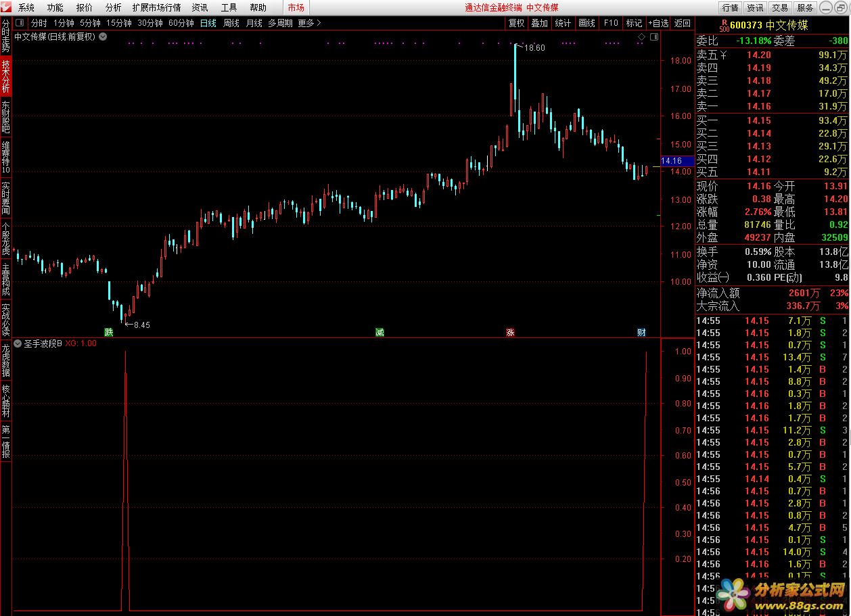Add stock with +自选 button
The width and height of the screenshot is (851, 616).
[658, 23]
